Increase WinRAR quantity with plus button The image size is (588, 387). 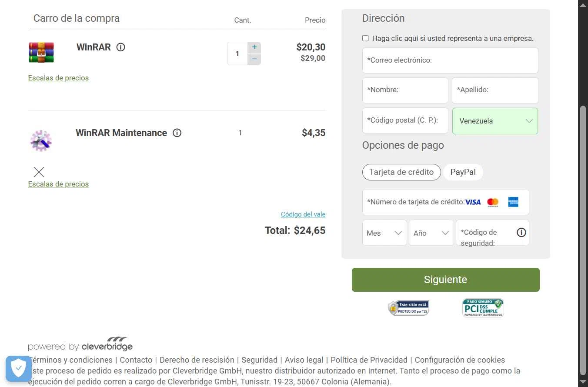254,47
